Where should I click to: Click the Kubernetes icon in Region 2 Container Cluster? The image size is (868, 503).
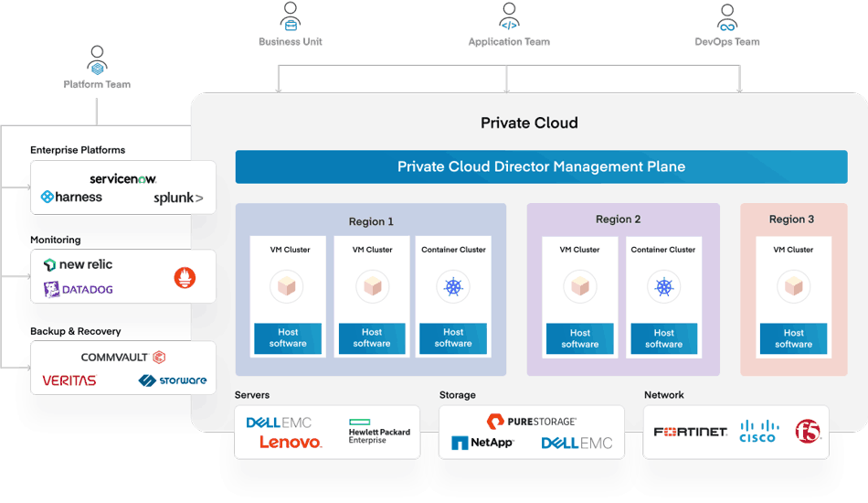663,286
